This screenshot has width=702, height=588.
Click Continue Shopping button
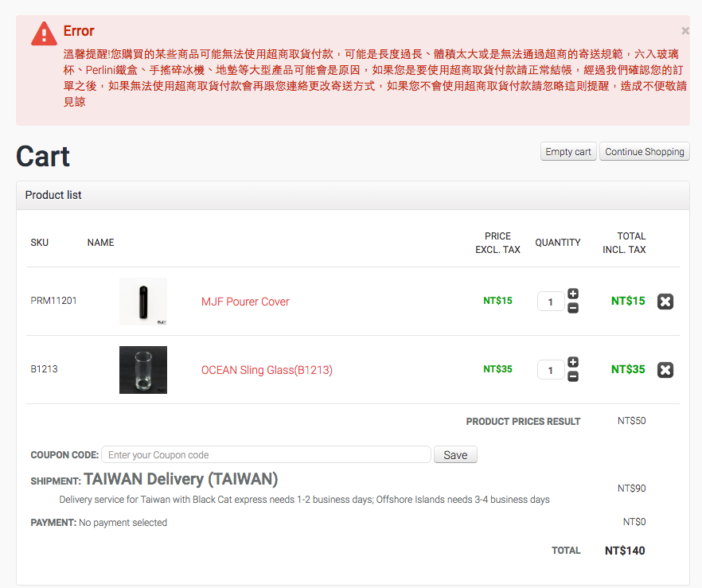[645, 152]
